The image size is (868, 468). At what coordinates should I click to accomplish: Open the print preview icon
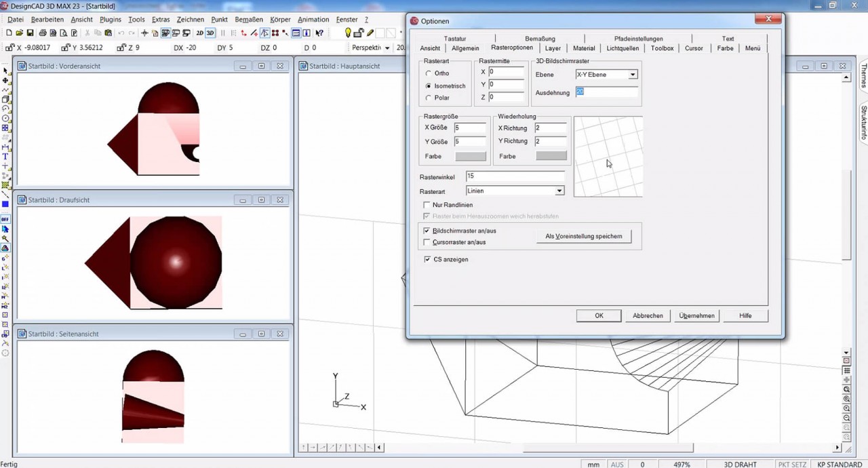coord(62,32)
